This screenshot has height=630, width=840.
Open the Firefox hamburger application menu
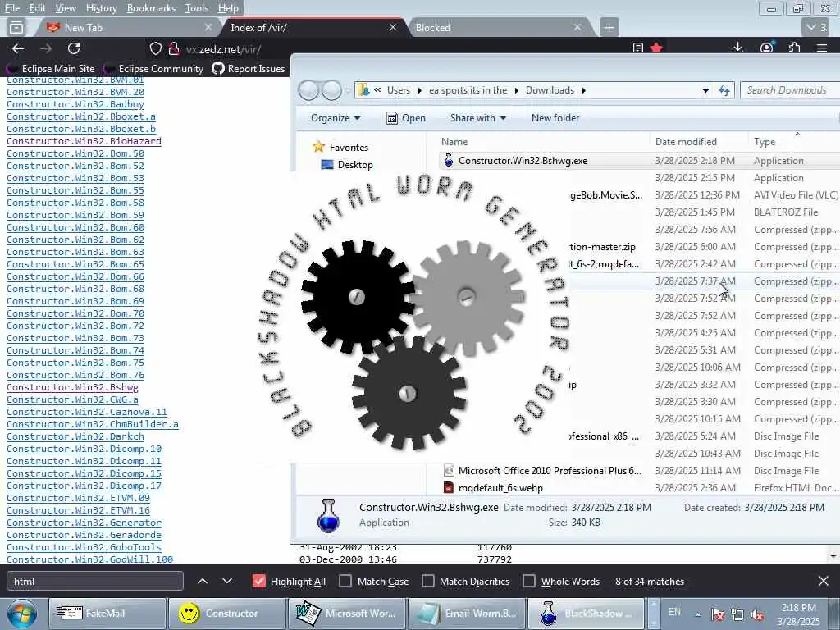(822, 48)
